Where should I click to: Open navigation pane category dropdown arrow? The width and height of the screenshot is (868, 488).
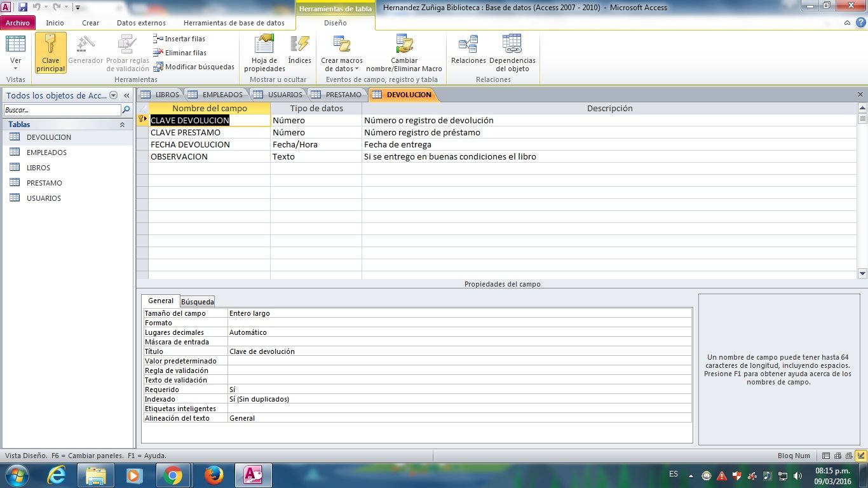(x=114, y=95)
